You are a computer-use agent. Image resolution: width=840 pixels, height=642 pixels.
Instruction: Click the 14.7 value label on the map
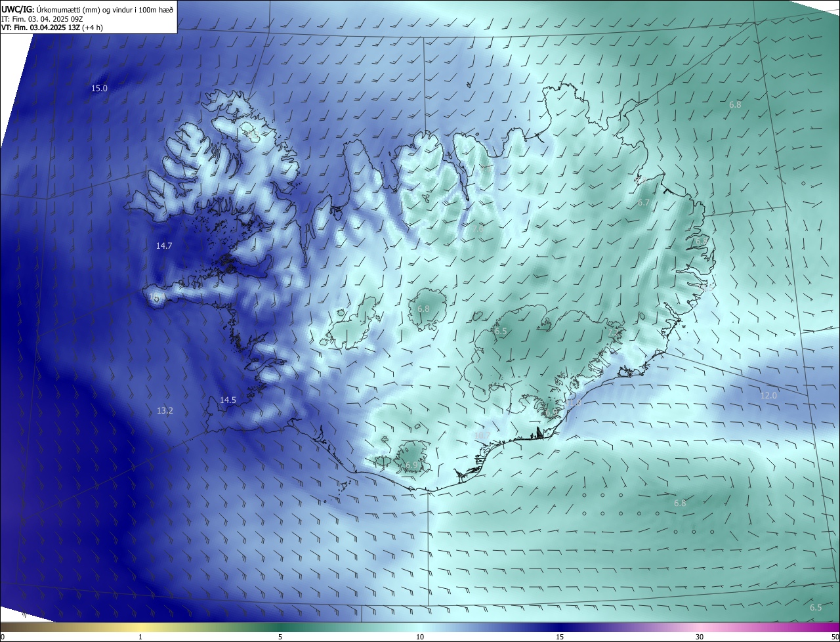coord(164,246)
